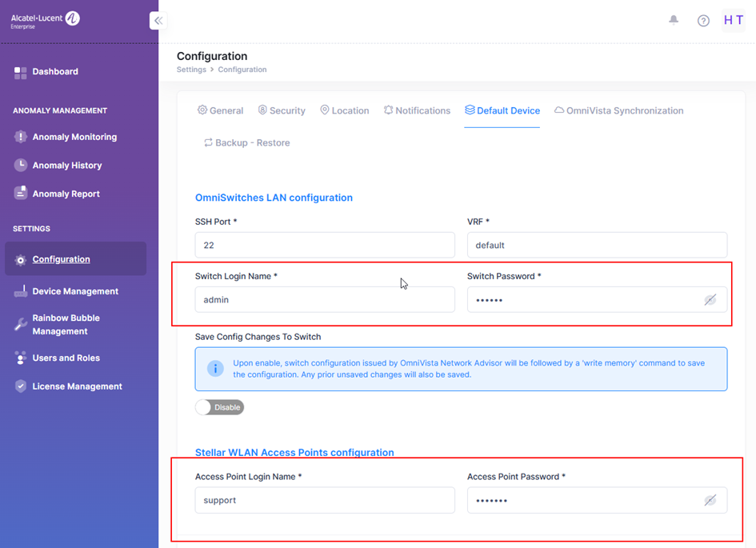Collapse the sidebar with double-chevron button

pyautogui.click(x=158, y=21)
